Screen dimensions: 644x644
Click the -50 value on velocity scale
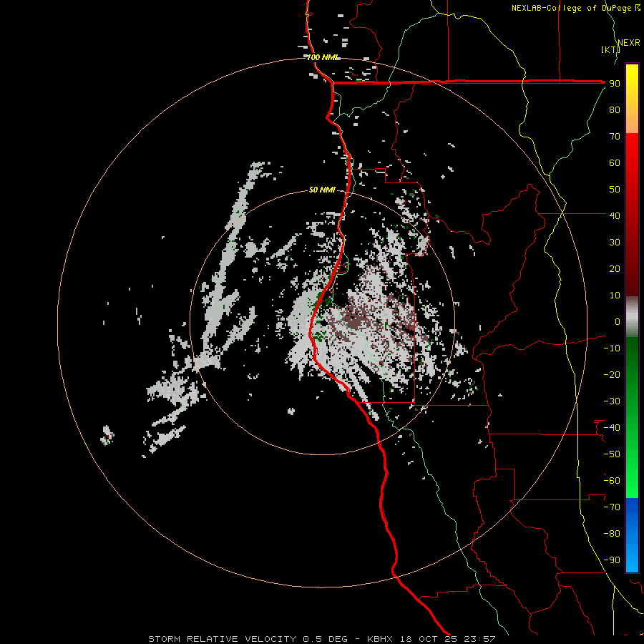click(x=612, y=454)
